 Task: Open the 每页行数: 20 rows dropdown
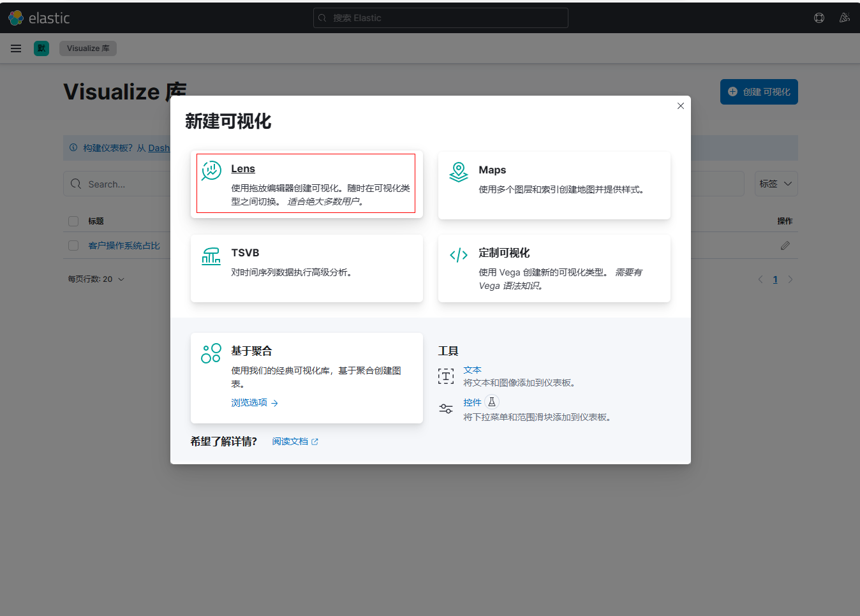tap(96, 279)
